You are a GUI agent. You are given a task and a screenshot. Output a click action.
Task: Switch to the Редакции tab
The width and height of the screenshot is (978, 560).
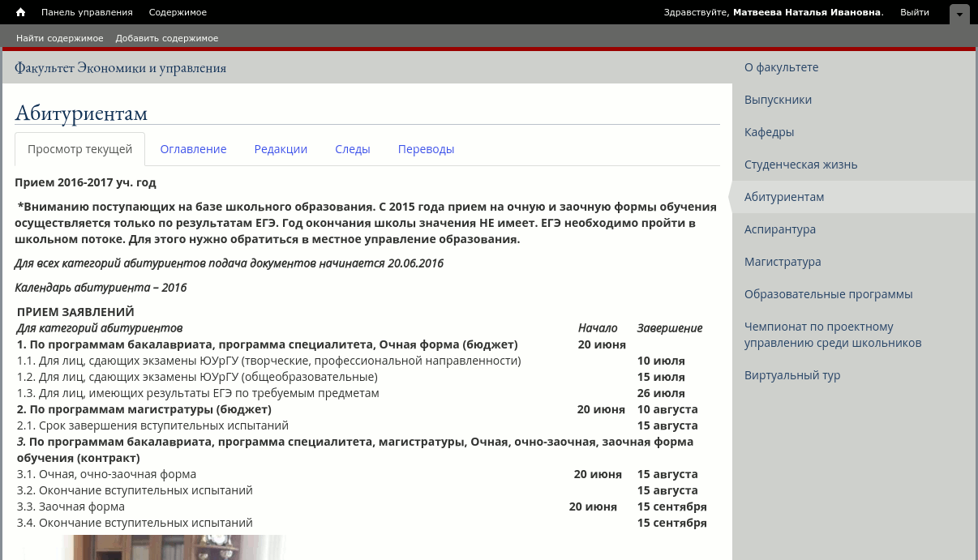click(x=281, y=149)
